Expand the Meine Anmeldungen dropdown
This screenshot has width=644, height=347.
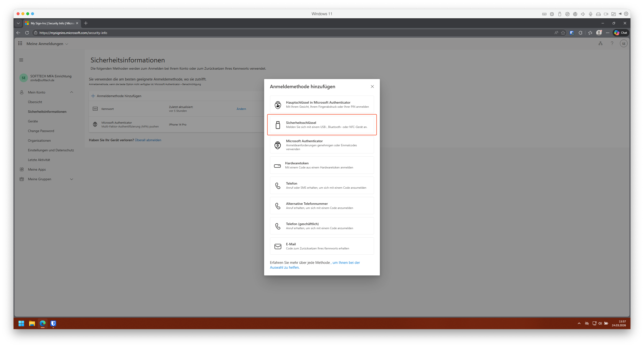tap(47, 44)
